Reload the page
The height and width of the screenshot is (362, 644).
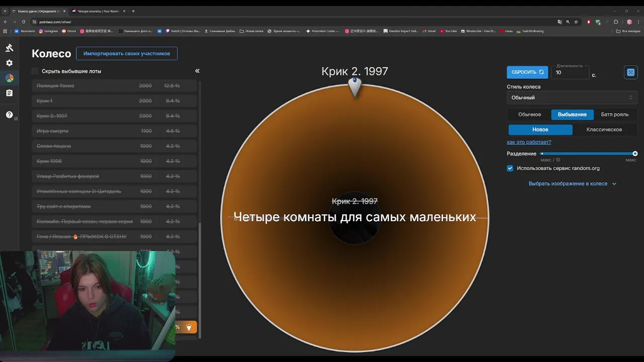pos(24,22)
